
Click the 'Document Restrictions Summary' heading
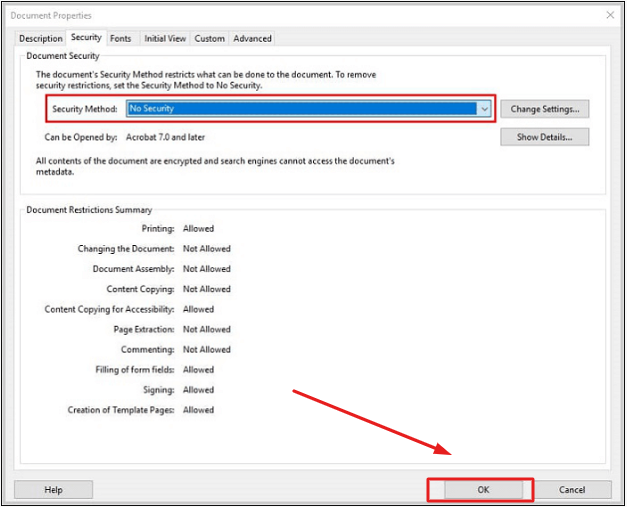tap(89, 210)
